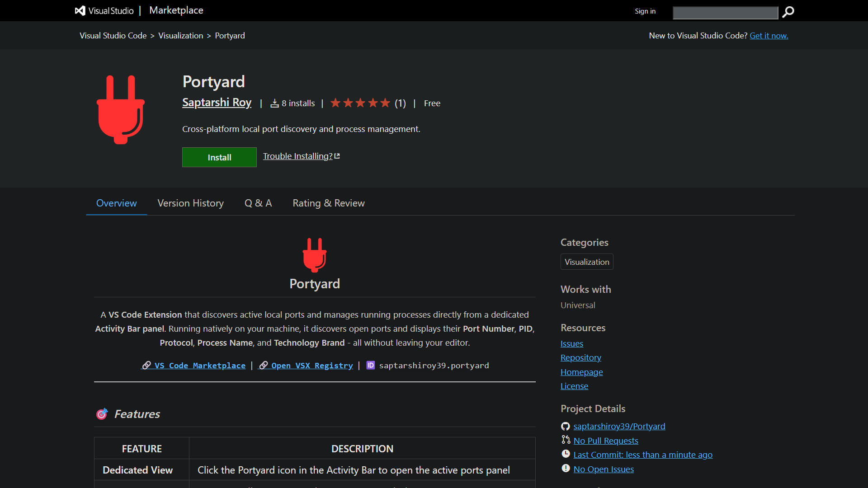Screen dimensions: 868x488
Task: Open the Homepage resource link
Action: point(582,372)
